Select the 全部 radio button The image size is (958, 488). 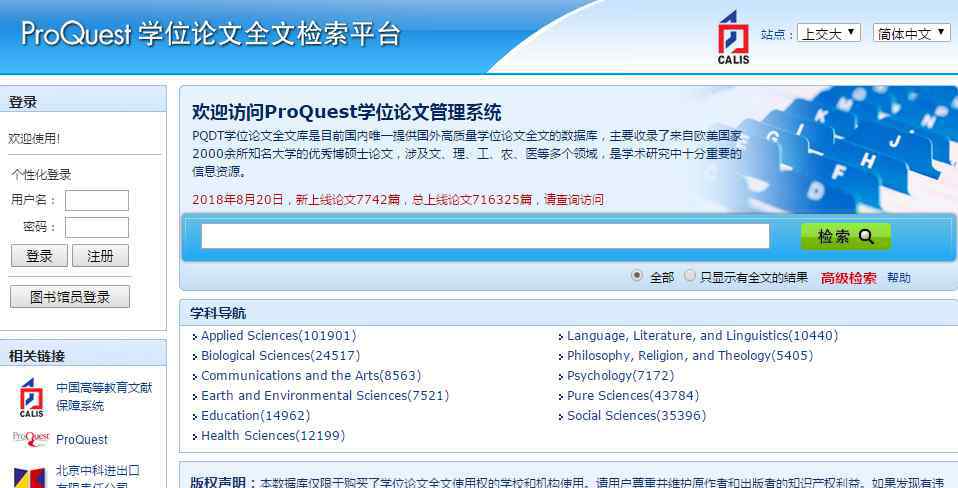637,276
